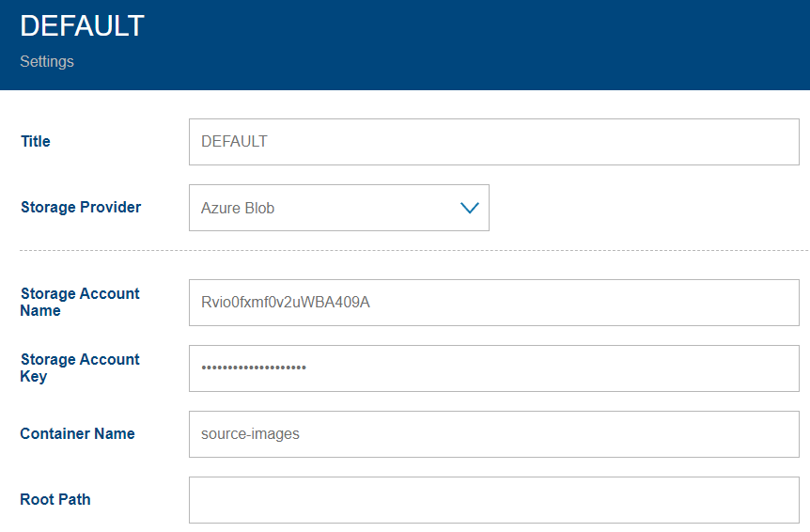Click the masked dots in key field
Viewport: 810px width, 532px height.
[x=254, y=368]
